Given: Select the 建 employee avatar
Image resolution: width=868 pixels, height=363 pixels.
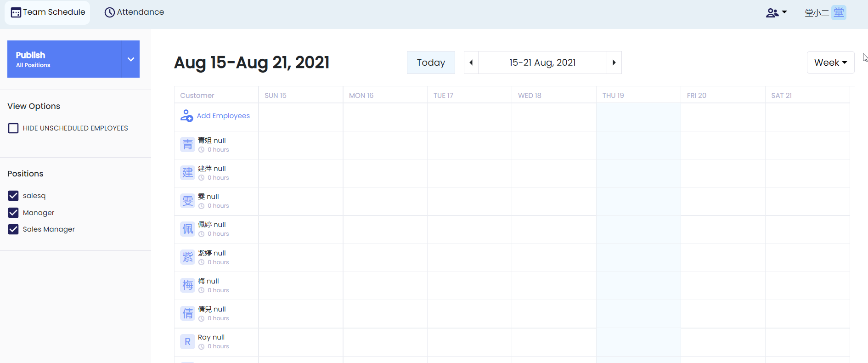Looking at the screenshot, I should click(187, 173).
